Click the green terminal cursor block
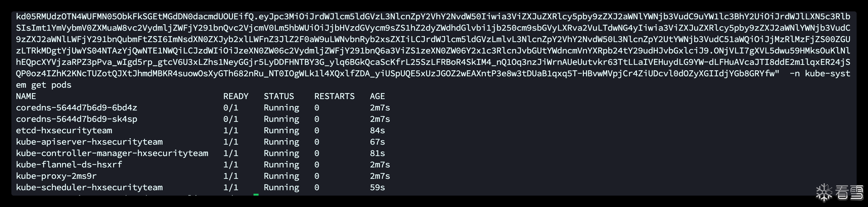The height and width of the screenshot is (207, 868). click(256, 195)
